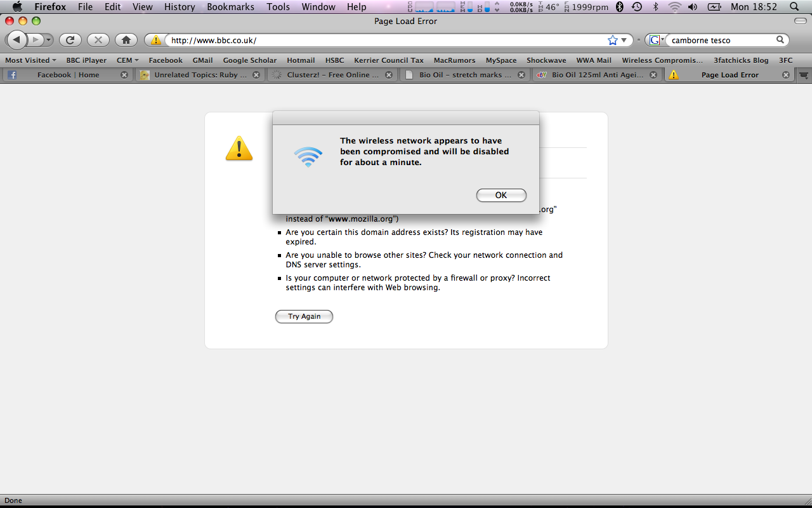Open the WWA Mail bookmark
812x508 pixels.
pos(594,60)
